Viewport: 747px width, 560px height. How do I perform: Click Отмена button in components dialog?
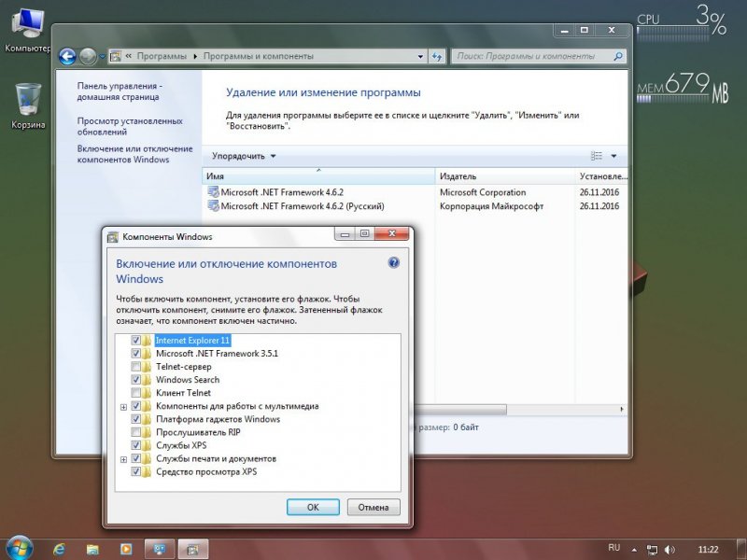click(373, 507)
